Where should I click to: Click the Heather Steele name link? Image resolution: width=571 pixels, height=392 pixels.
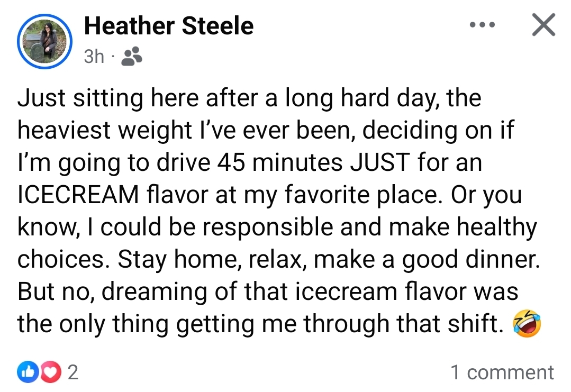[169, 26]
